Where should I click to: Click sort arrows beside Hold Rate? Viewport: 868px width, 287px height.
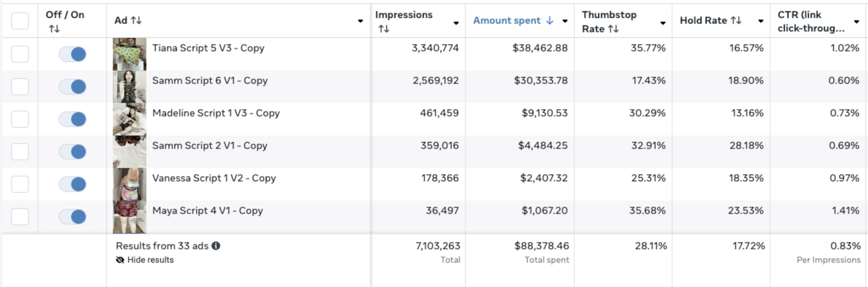click(736, 20)
